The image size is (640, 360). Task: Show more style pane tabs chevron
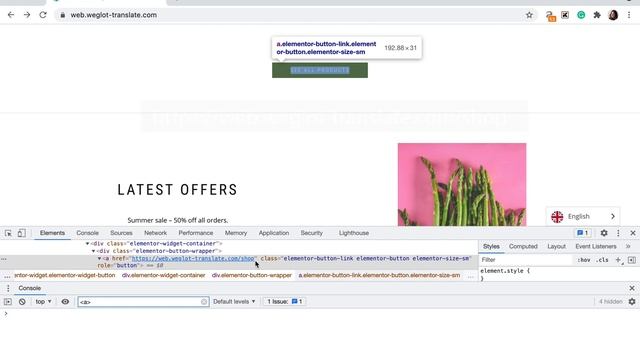tap(628, 247)
